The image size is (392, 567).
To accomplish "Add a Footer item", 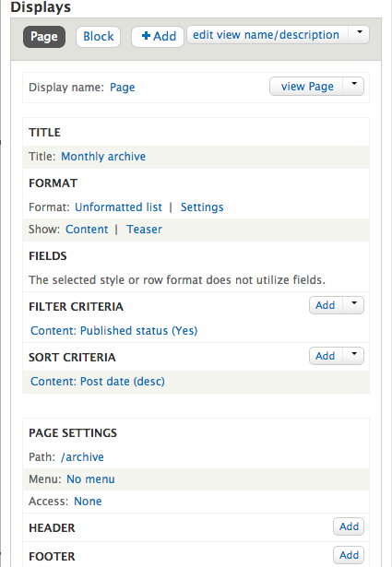I will (x=349, y=555).
